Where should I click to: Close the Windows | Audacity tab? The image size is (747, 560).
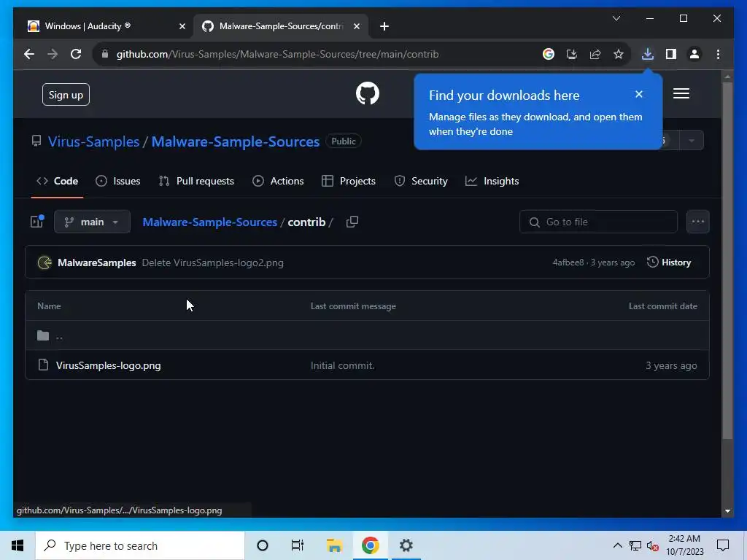point(182,26)
